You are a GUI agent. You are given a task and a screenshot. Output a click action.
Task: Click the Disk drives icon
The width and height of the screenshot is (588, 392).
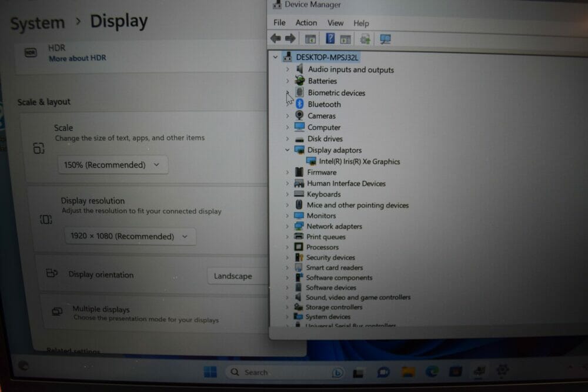[x=299, y=139]
